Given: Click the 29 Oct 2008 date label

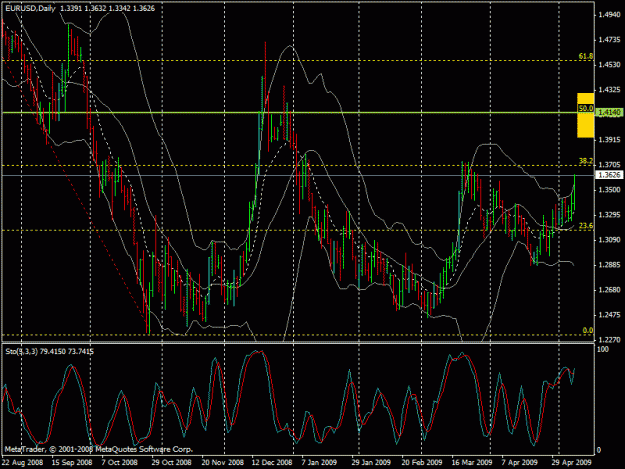Looking at the screenshot, I should [171, 462].
